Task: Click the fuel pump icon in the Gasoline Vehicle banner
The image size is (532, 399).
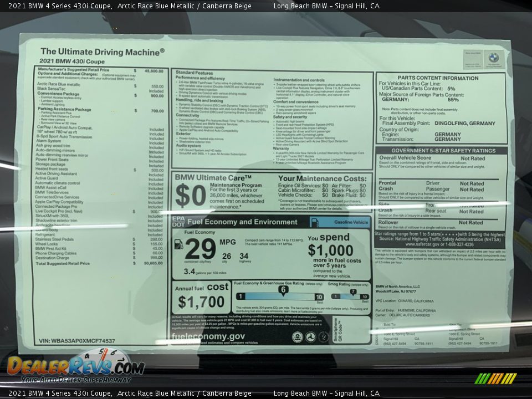Action: (x=315, y=223)
